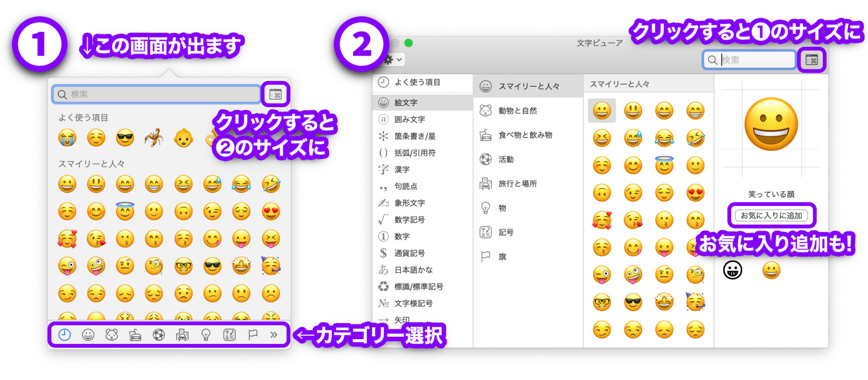
Task: Select the highlighted grinning face in the 文字ビューア grid
Action: pos(602,111)
